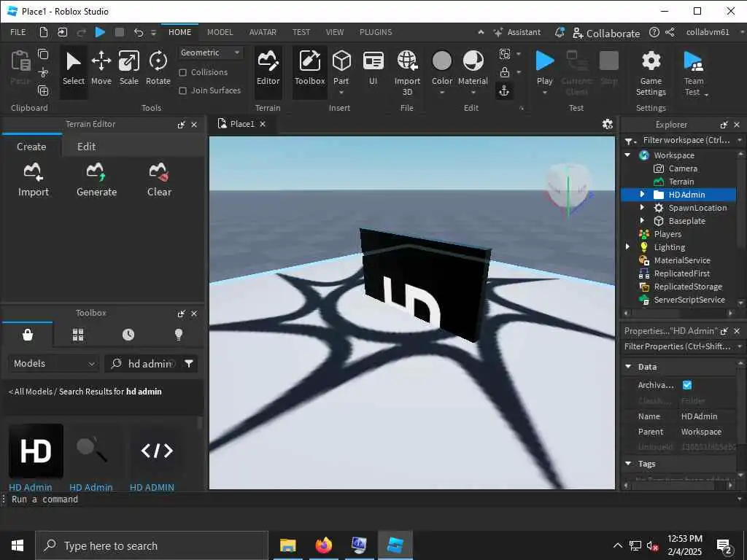Viewport: 747px width, 560px height.
Task: Expand the Baseplate item
Action: pos(642,220)
